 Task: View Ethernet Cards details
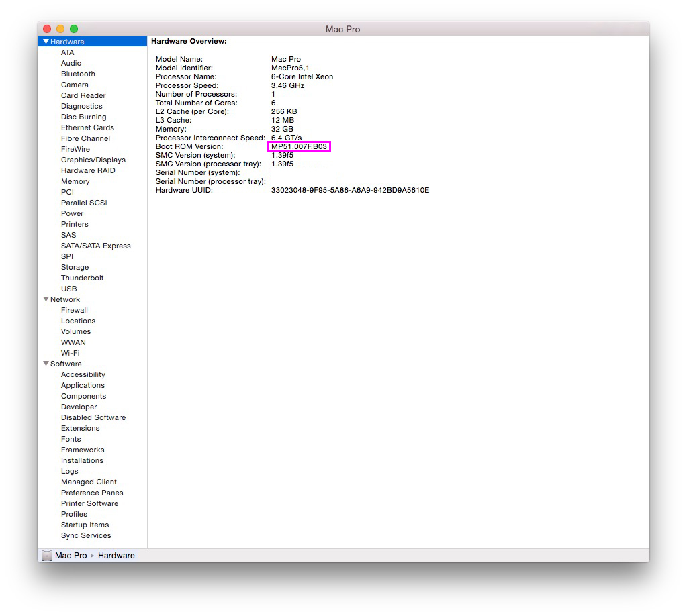coord(87,127)
